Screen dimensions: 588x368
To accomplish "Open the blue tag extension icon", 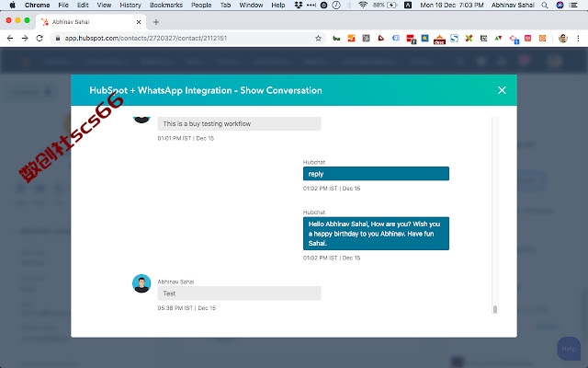I will pos(396,39).
